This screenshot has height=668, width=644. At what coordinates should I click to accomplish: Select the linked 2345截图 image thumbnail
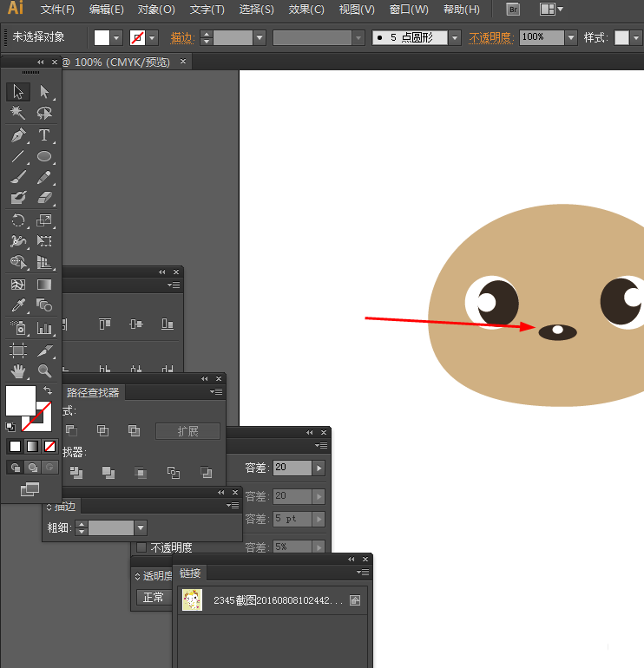tap(192, 599)
